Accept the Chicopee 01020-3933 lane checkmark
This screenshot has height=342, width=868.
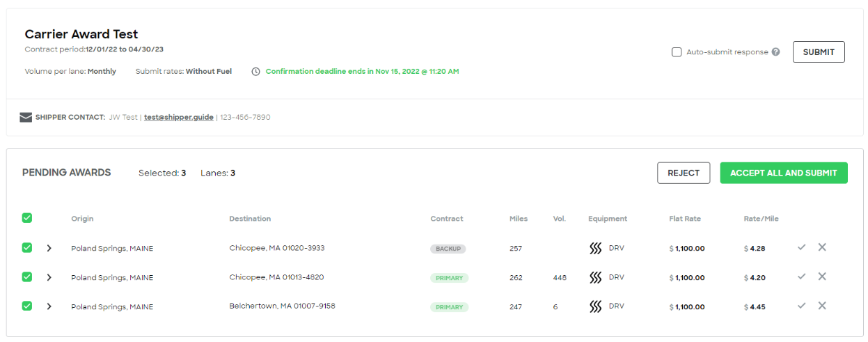pyautogui.click(x=802, y=247)
